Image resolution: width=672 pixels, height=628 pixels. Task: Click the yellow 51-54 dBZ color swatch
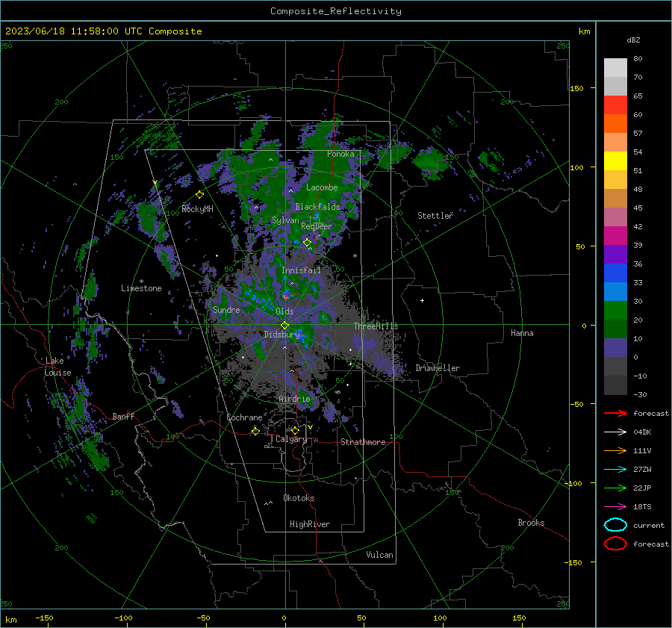[615, 161]
